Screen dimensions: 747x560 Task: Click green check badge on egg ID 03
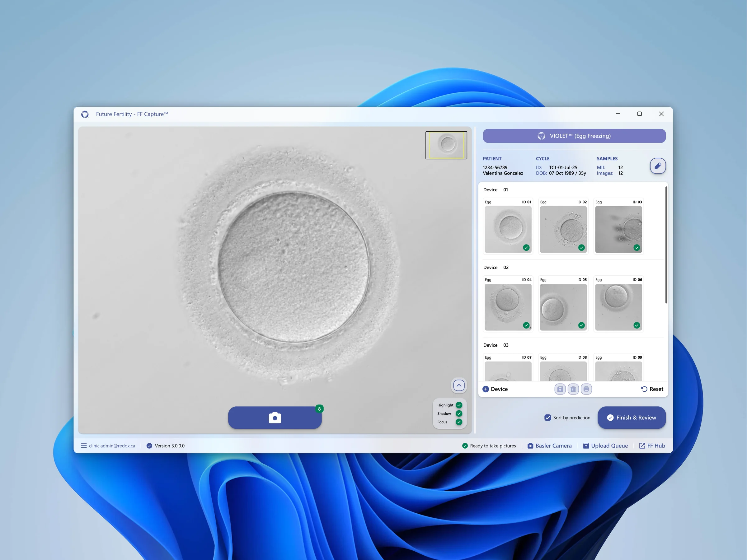[x=637, y=247]
